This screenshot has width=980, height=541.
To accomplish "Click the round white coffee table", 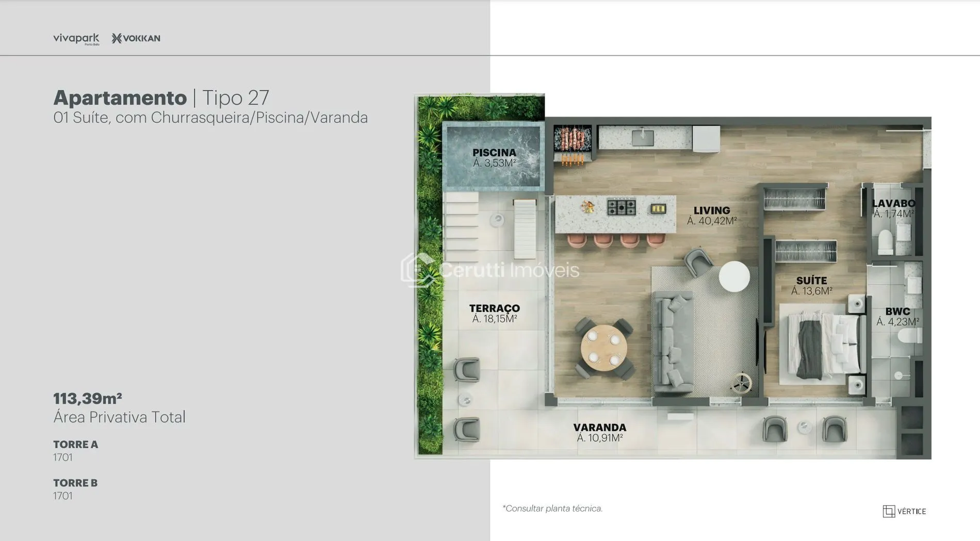I will coord(734,276).
